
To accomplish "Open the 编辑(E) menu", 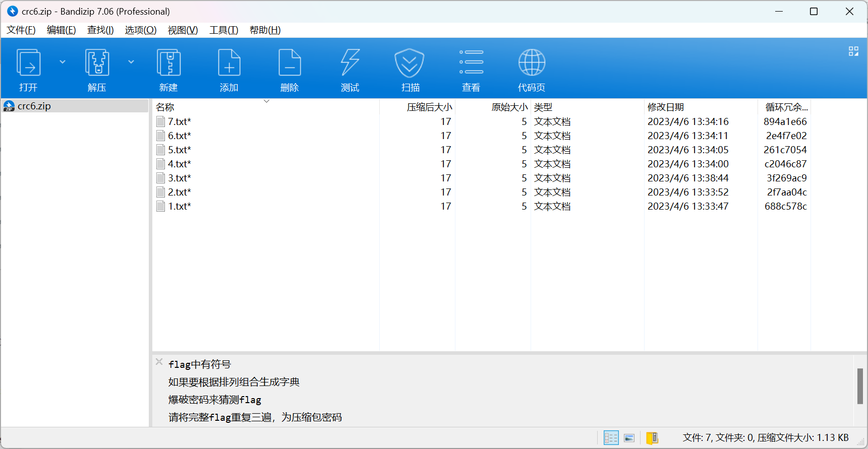I will pos(62,30).
